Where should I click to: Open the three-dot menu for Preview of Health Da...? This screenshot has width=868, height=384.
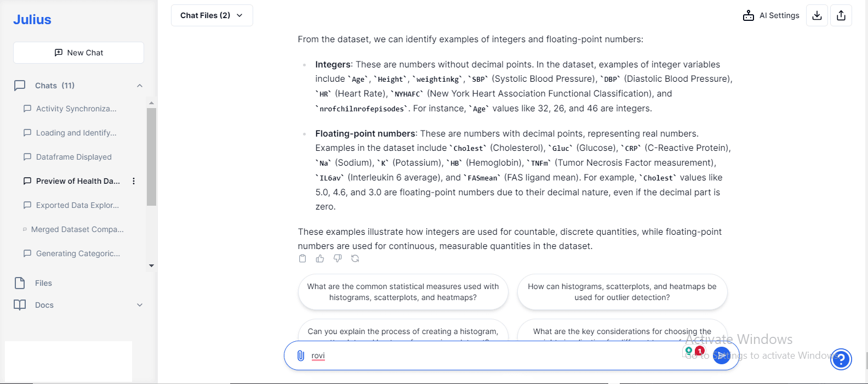tap(134, 181)
